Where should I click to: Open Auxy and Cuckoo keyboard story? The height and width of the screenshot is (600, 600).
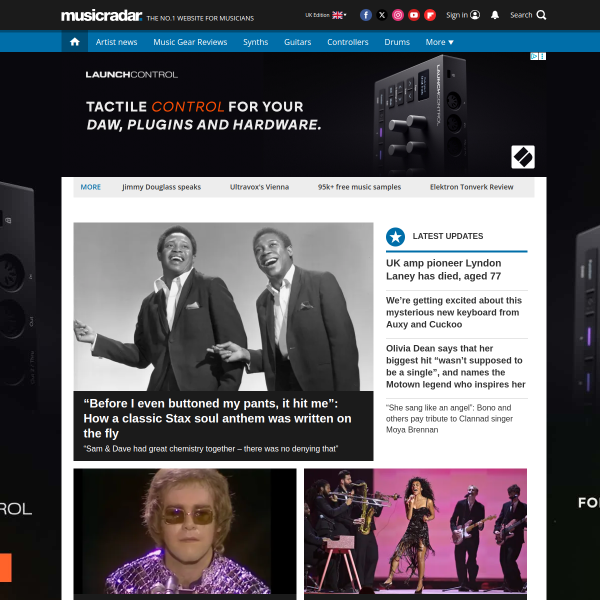click(x=454, y=312)
